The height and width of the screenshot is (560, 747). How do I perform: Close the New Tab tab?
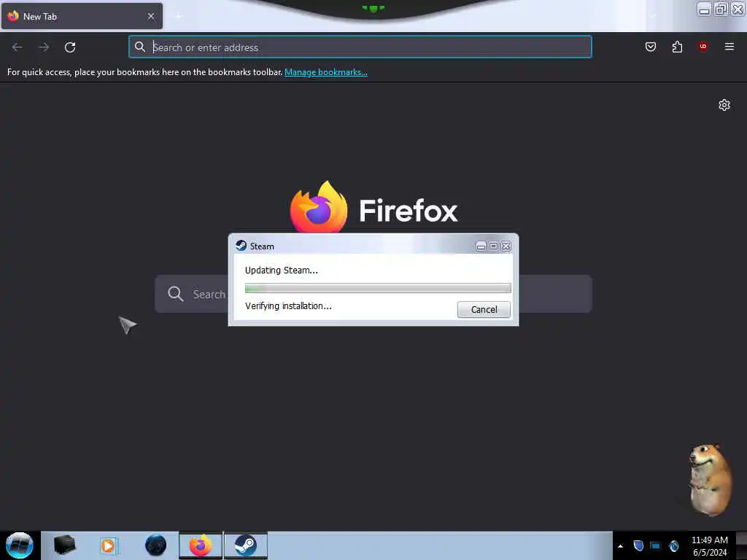(x=151, y=16)
